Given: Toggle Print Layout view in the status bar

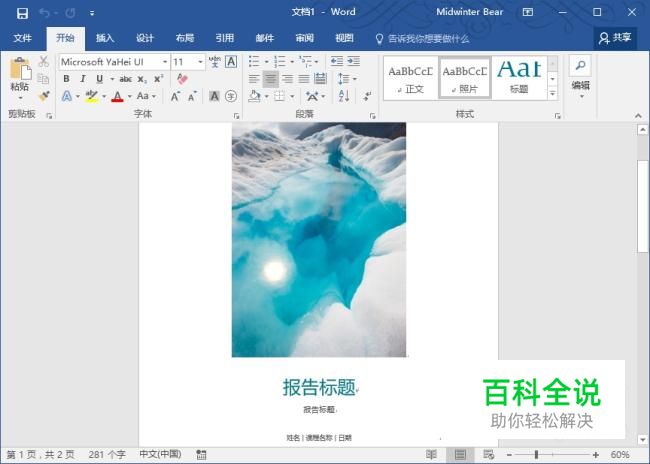Looking at the screenshot, I should (x=460, y=454).
